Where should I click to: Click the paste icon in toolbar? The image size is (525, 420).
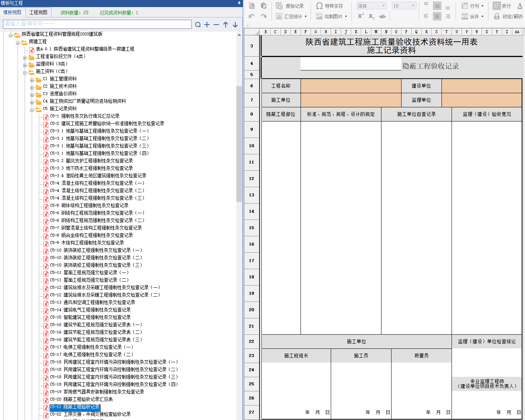point(264,6)
